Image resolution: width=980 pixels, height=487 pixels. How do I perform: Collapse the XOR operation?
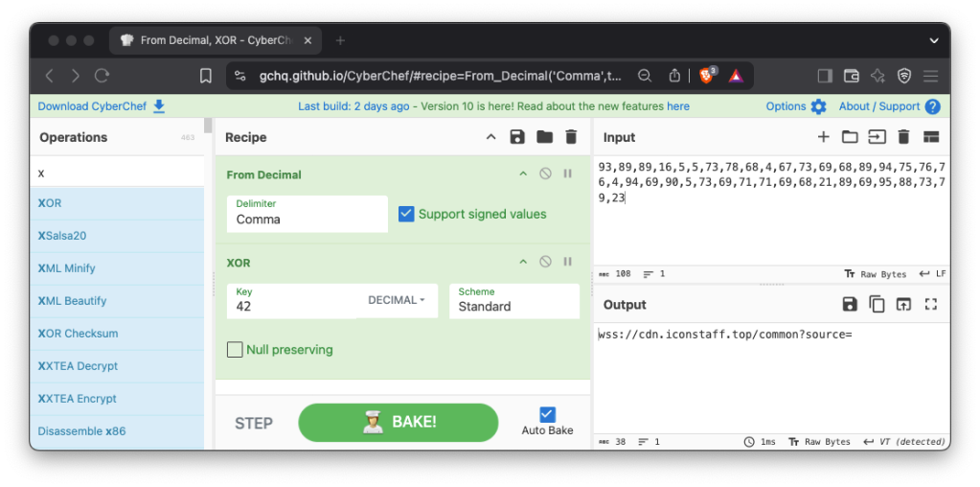523,262
